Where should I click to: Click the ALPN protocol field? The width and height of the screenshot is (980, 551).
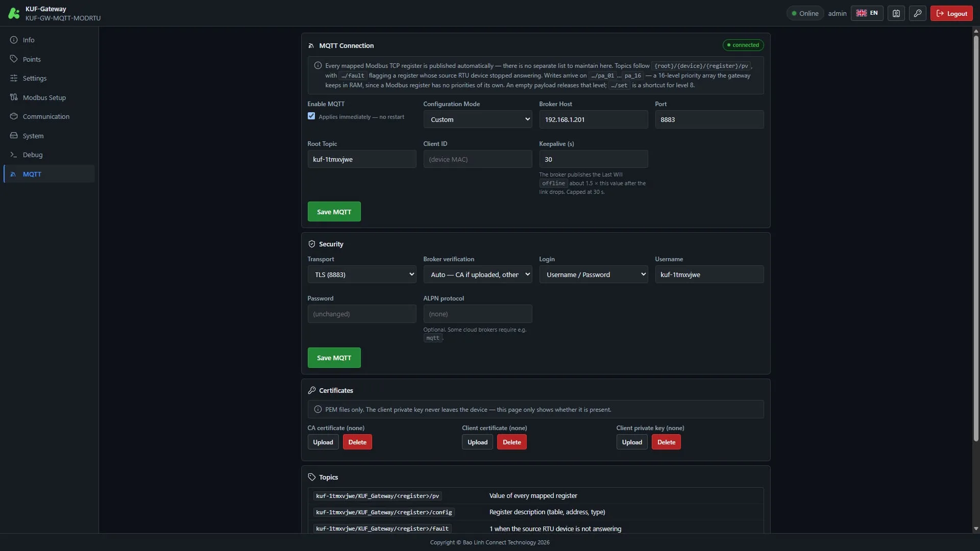(478, 314)
